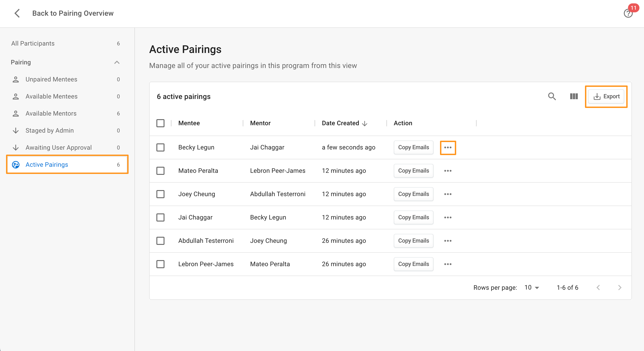Check the Joey Cheung mentee row

tap(160, 194)
